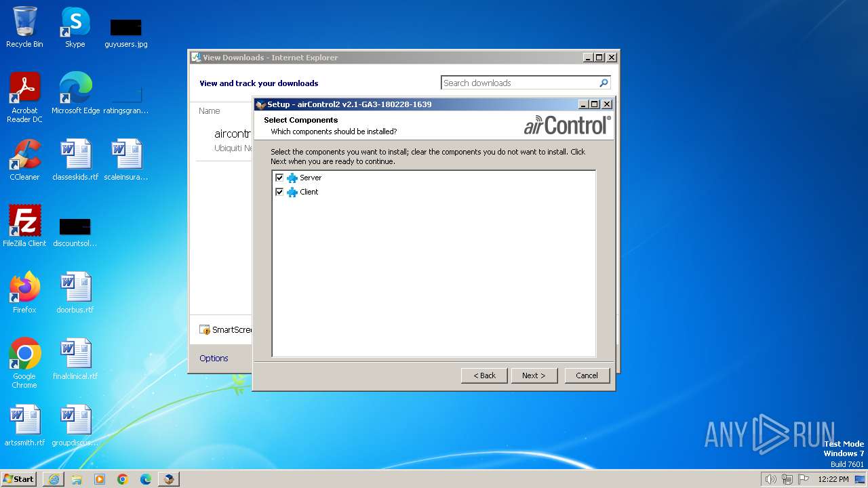Open Options link in View Downloads
This screenshot has width=868, height=488.
pyautogui.click(x=214, y=358)
